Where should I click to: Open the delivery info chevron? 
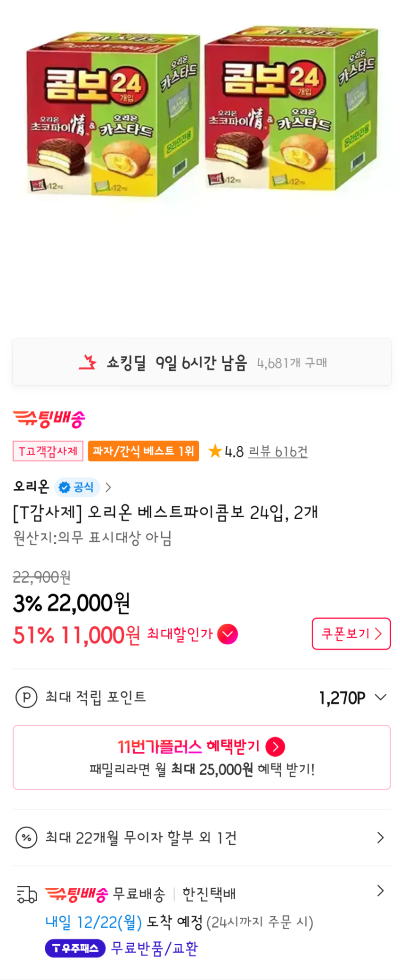click(380, 891)
